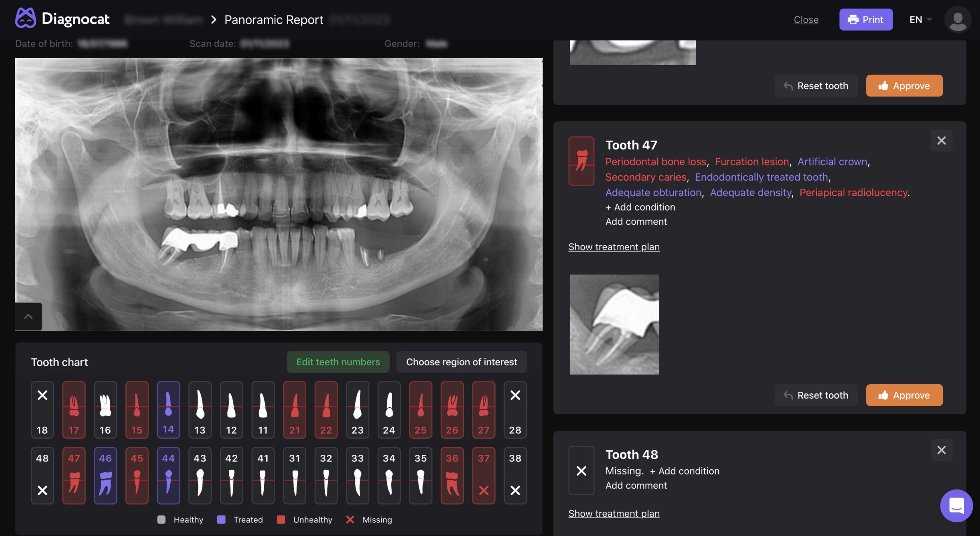Select missing tooth 37 in chart
This screenshot has height=536, width=980.
pos(484,475)
